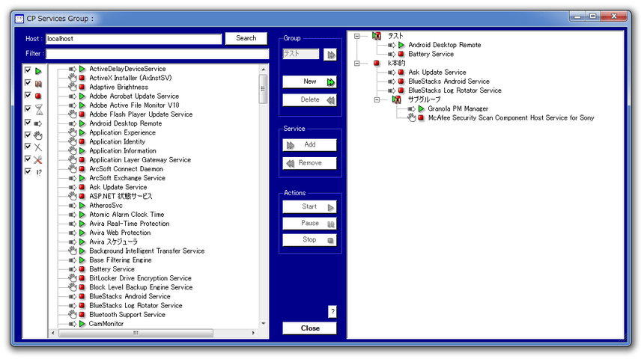Click the pause filter icon
This screenshot has height=359, width=644.
point(38,84)
